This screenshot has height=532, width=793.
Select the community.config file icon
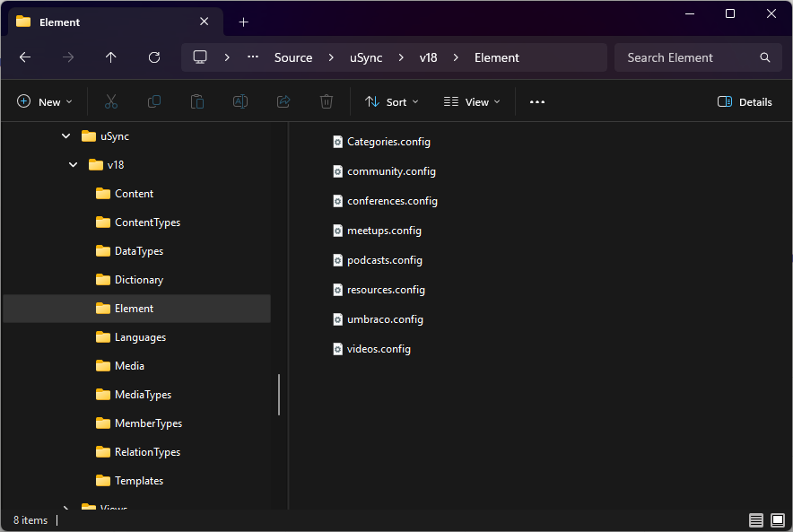click(x=338, y=171)
